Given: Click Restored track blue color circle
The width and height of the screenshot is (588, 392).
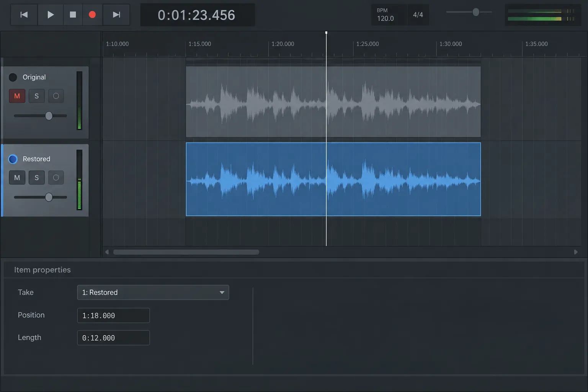Looking at the screenshot, I should (13, 159).
